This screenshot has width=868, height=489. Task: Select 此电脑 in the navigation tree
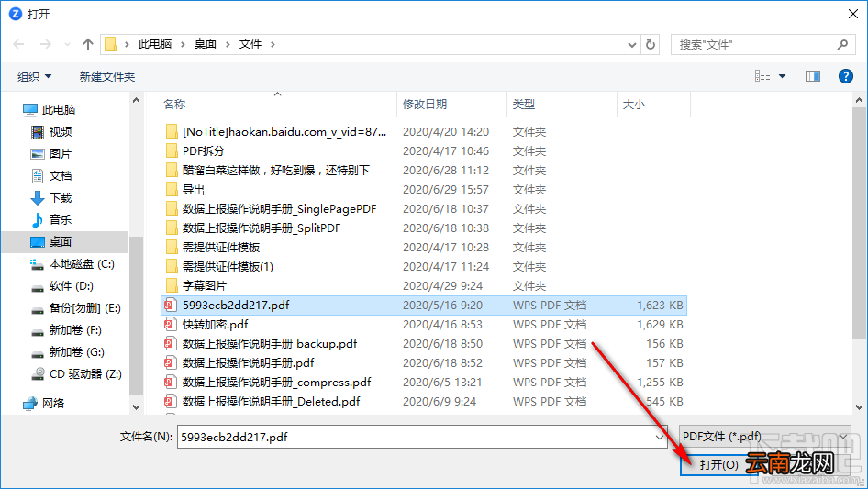(49, 110)
